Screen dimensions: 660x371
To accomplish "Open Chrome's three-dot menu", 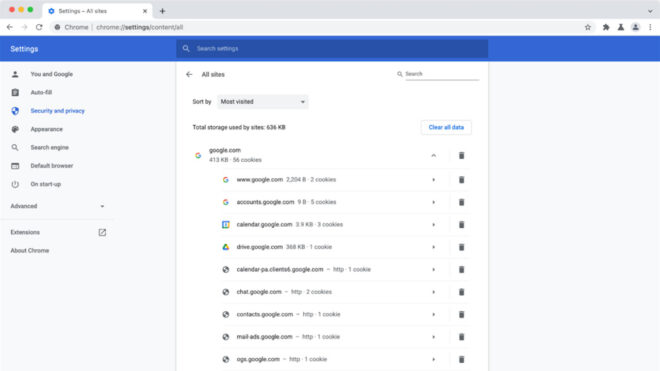I will tap(650, 27).
